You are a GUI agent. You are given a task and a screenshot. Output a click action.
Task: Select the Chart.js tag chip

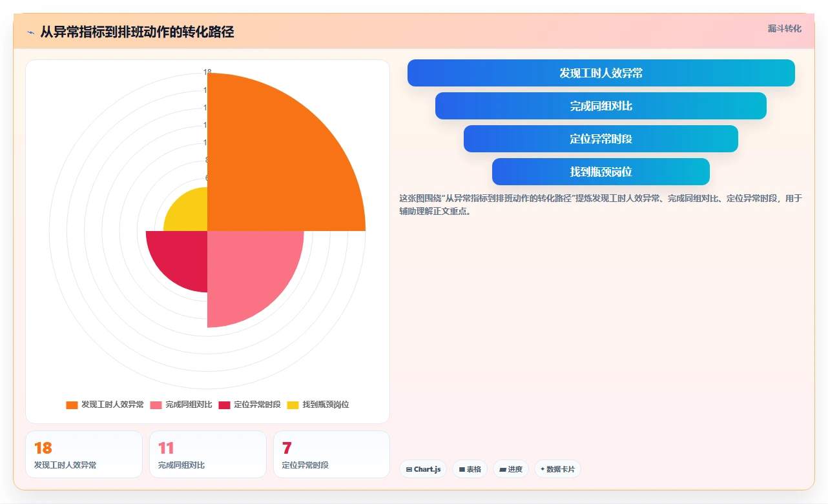(423, 469)
